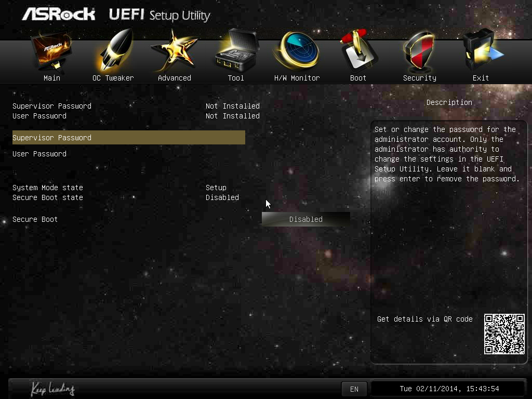This screenshot has width=532, height=399.
Task: Click the Main monitor icon
Action: point(51,52)
